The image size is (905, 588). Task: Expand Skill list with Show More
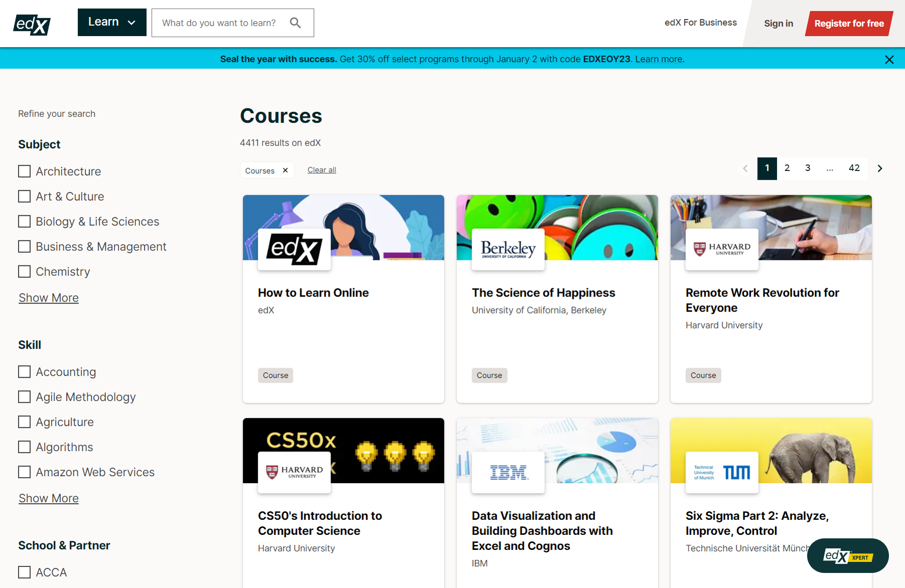[x=49, y=499]
